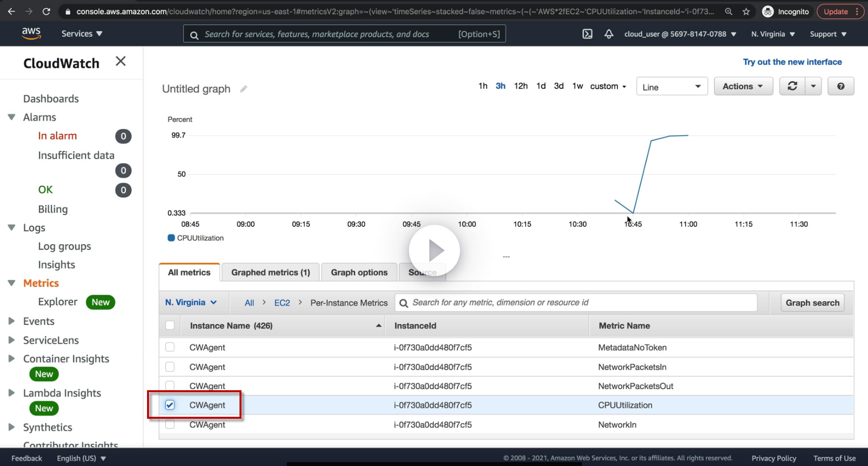
Task: Open the Actions dropdown menu
Action: 743,86
